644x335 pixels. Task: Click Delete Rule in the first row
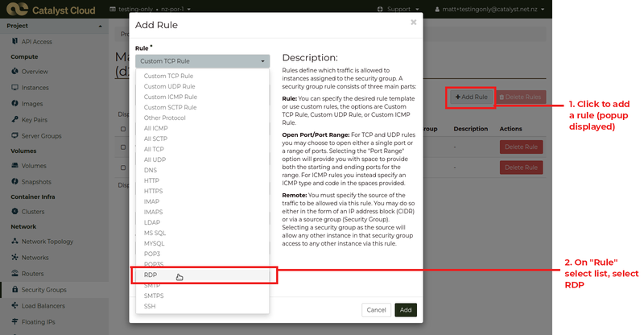click(x=521, y=147)
